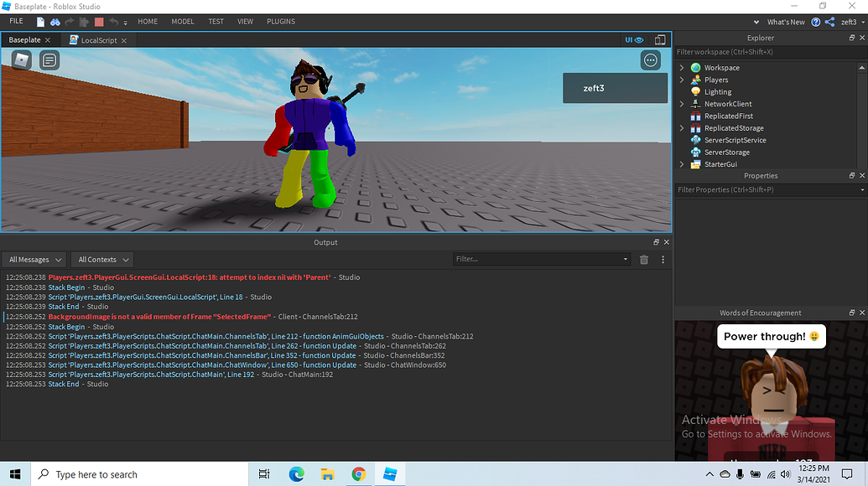This screenshot has height=486, width=868.
Task: Open File Explorer from the taskbar
Action: point(327,474)
